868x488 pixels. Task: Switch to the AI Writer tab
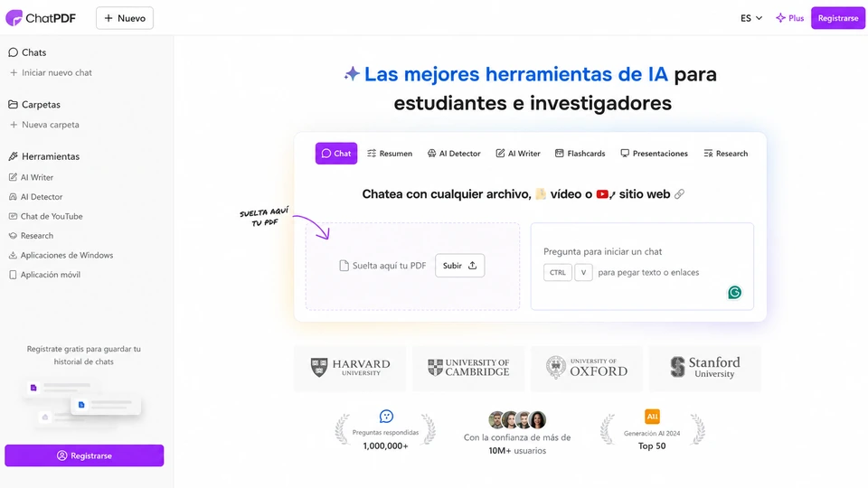(518, 154)
